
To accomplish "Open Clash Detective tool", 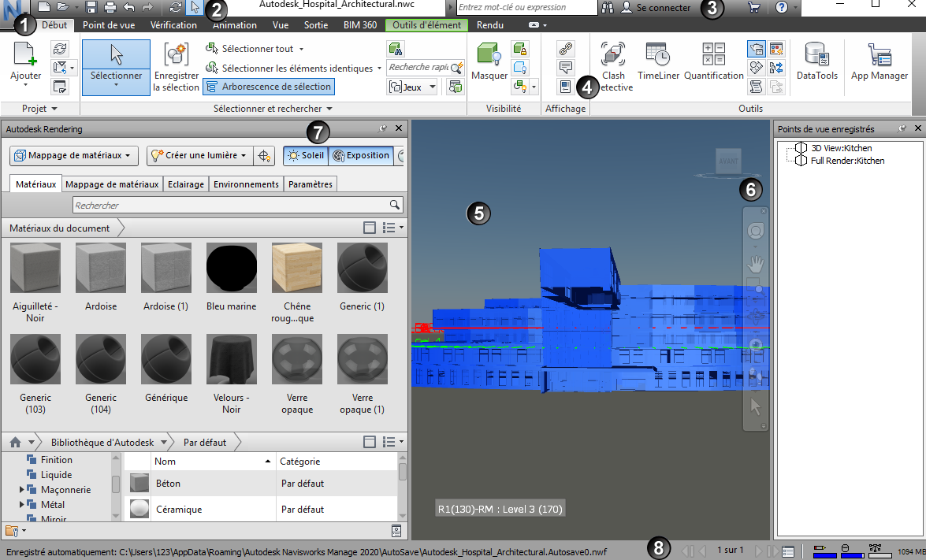I will pyautogui.click(x=614, y=67).
